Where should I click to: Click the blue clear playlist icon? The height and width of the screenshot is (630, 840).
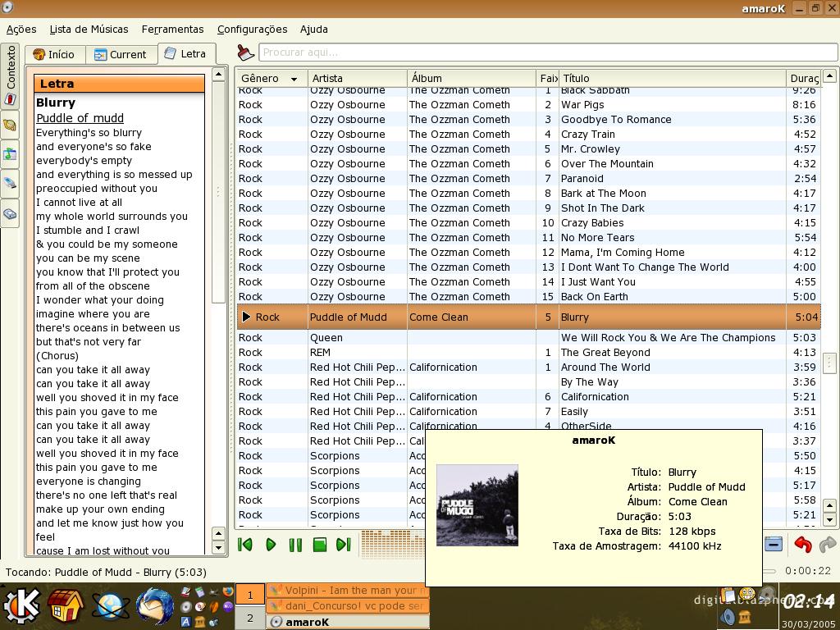(773, 545)
